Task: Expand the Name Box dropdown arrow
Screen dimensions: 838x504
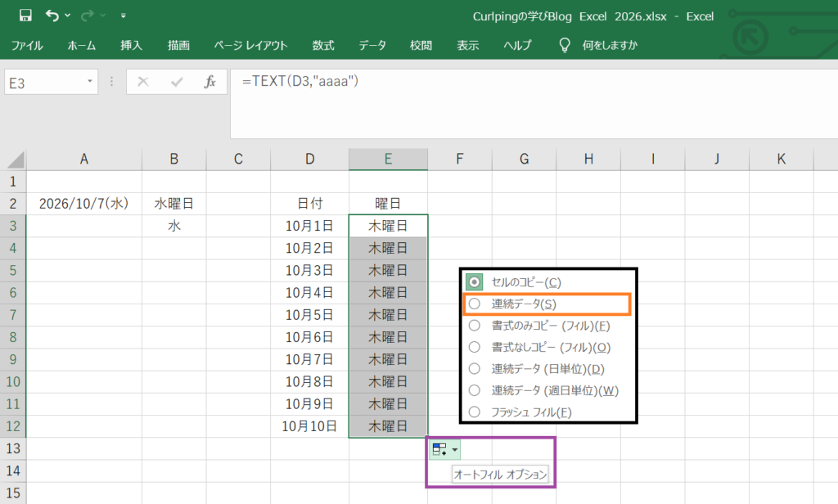Action: pos(90,82)
